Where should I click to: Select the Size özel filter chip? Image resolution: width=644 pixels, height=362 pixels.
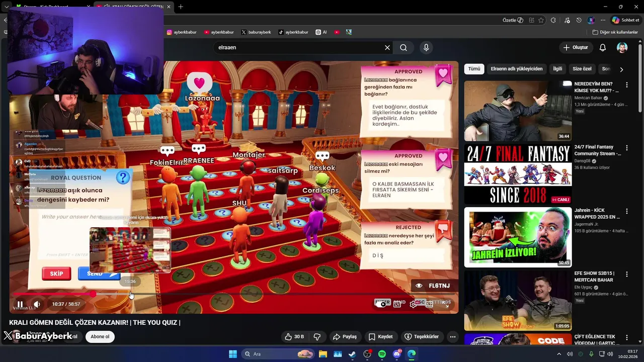[582, 69]
